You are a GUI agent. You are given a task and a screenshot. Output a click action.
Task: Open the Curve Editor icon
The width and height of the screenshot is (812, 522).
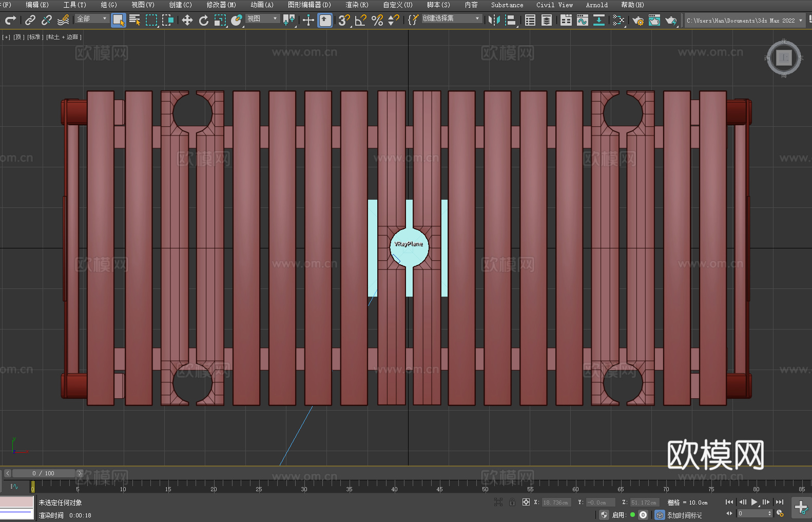tap(583, 20)
